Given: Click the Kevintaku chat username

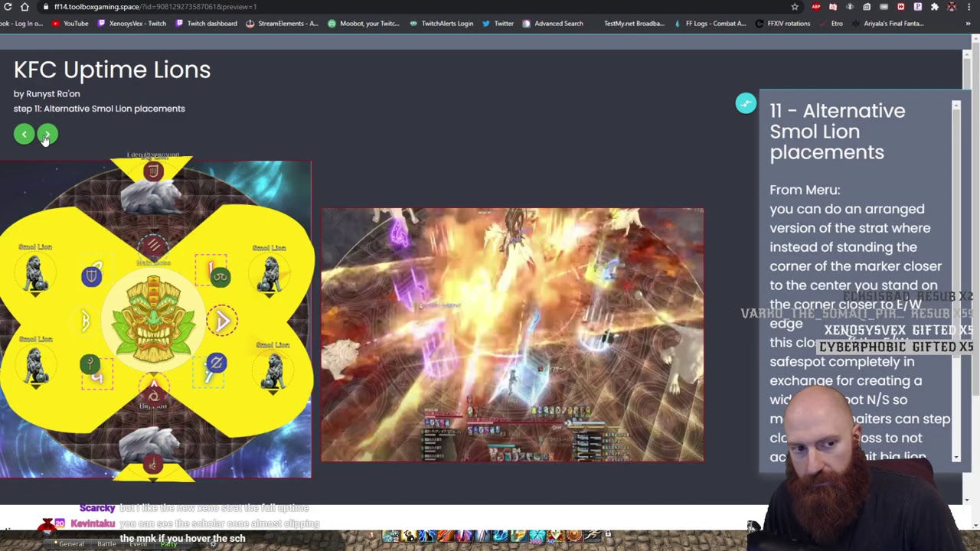Looking at the screenshot, I should click(93, 523).
